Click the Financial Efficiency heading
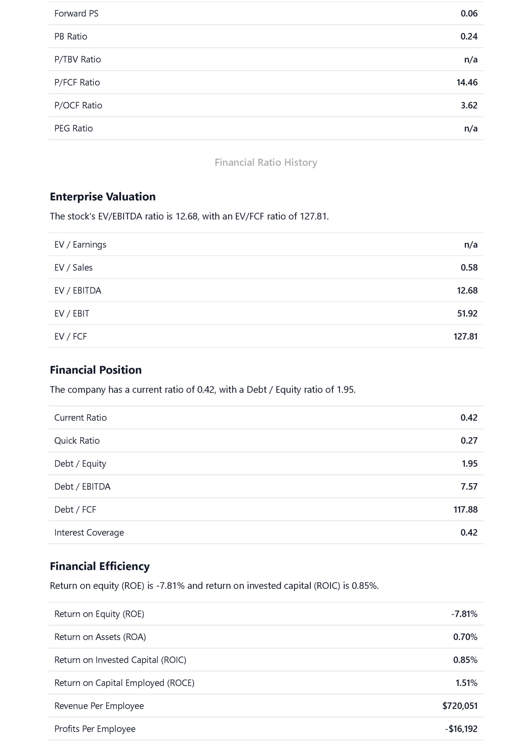The image size is (532, 756). tap(99, 566)
